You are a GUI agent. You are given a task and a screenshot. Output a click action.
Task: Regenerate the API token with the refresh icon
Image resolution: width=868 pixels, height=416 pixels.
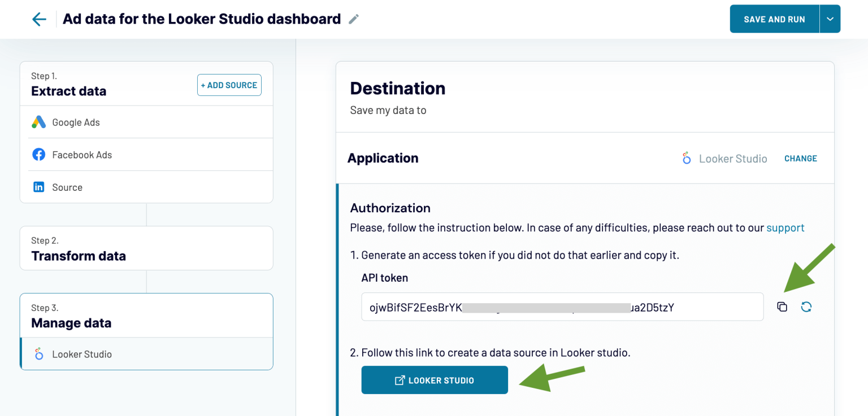point(807,306)
